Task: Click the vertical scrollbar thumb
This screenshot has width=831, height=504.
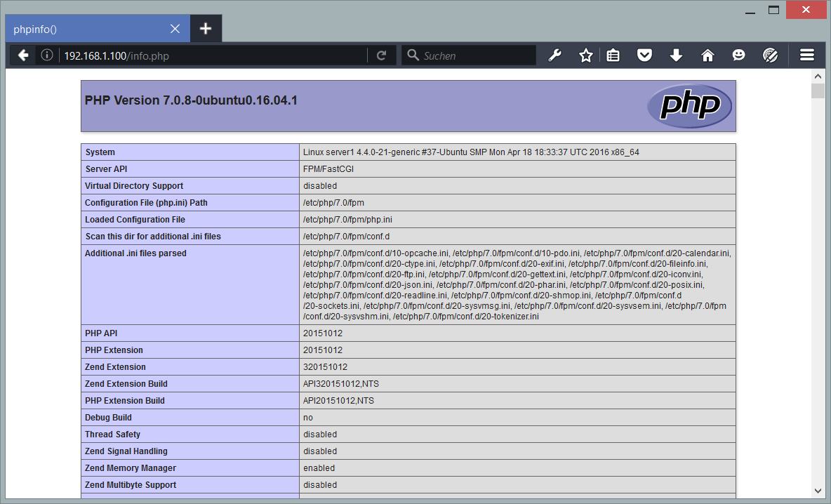Action: (x=818, y=91)
